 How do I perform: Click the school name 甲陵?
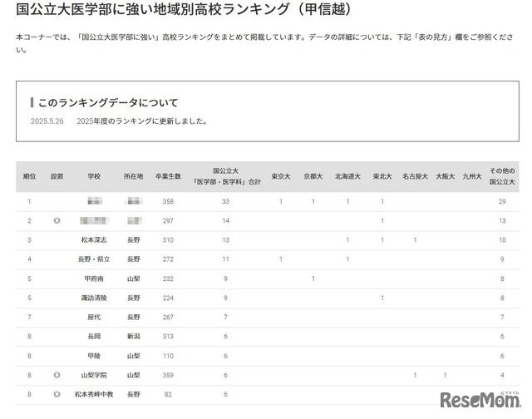point(94,356)
